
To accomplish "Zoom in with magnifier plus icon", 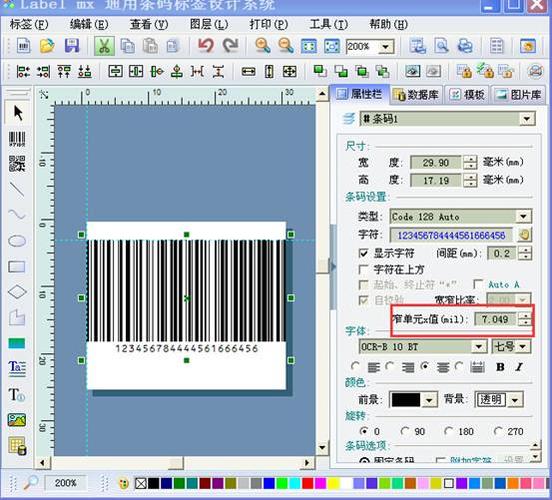I will (263, 46).
